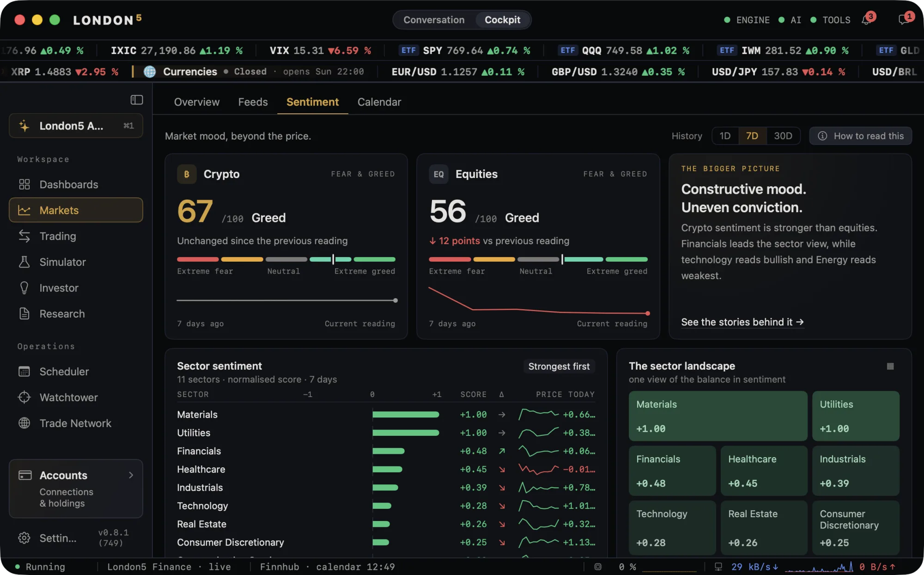The height and width of the screenshot is (575, 924).
Task: Click the Equities EQ badge icon
Action: point(438,174)
